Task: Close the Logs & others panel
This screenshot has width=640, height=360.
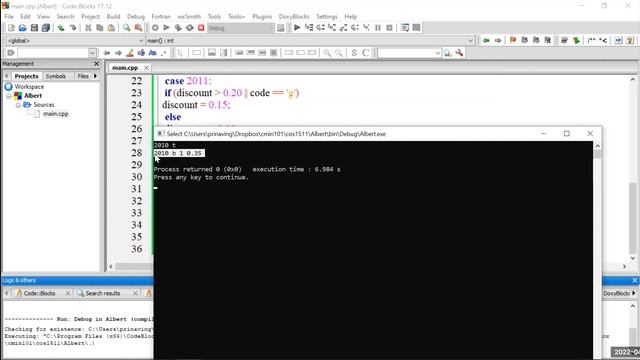Action: [634, 280]
